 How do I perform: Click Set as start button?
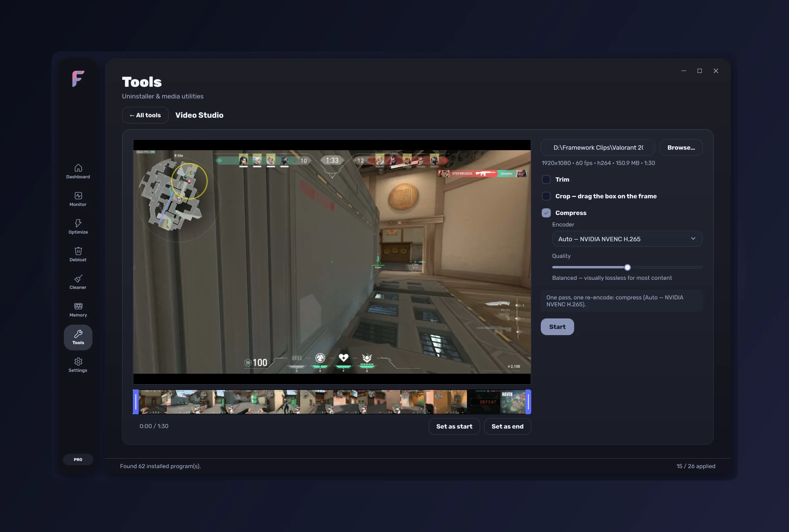(454, 426)
